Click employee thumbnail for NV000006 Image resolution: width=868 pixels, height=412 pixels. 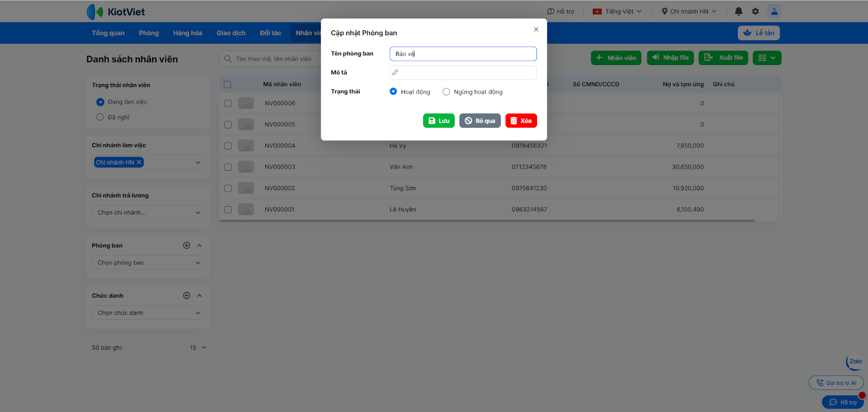246,103
